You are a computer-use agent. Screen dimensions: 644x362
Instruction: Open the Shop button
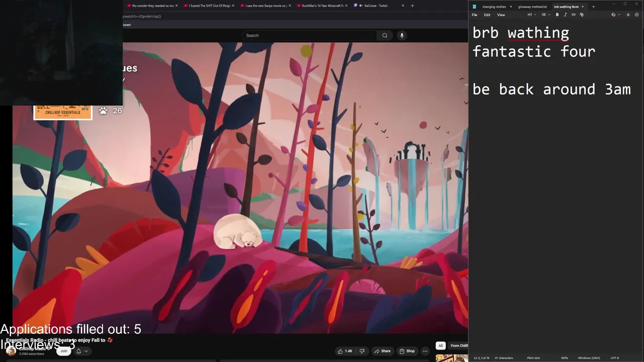407,351
